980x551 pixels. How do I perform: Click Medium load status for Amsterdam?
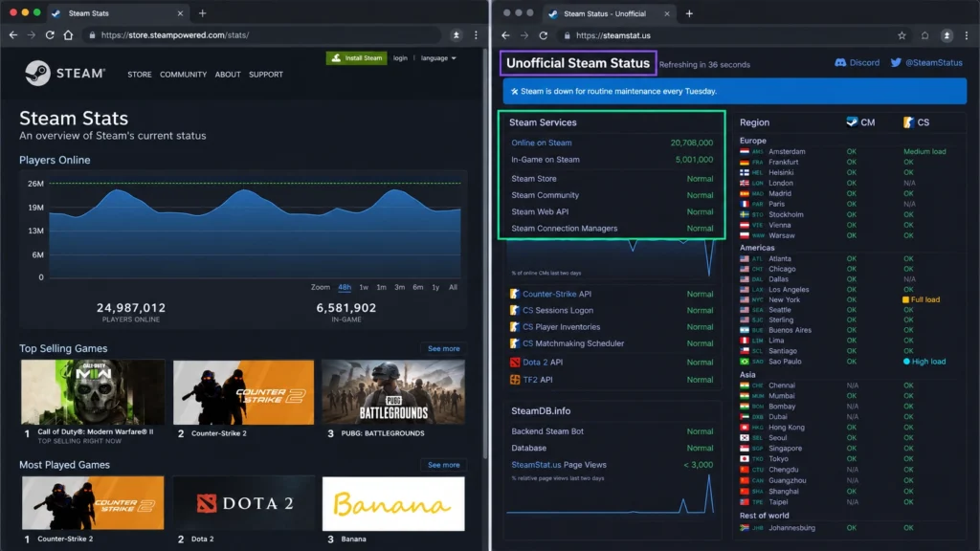tap(924, 151)
